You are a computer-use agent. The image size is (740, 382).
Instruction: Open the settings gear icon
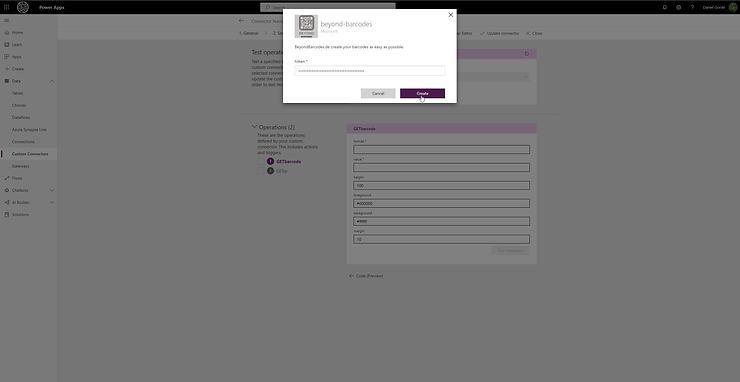click(678, 7)
